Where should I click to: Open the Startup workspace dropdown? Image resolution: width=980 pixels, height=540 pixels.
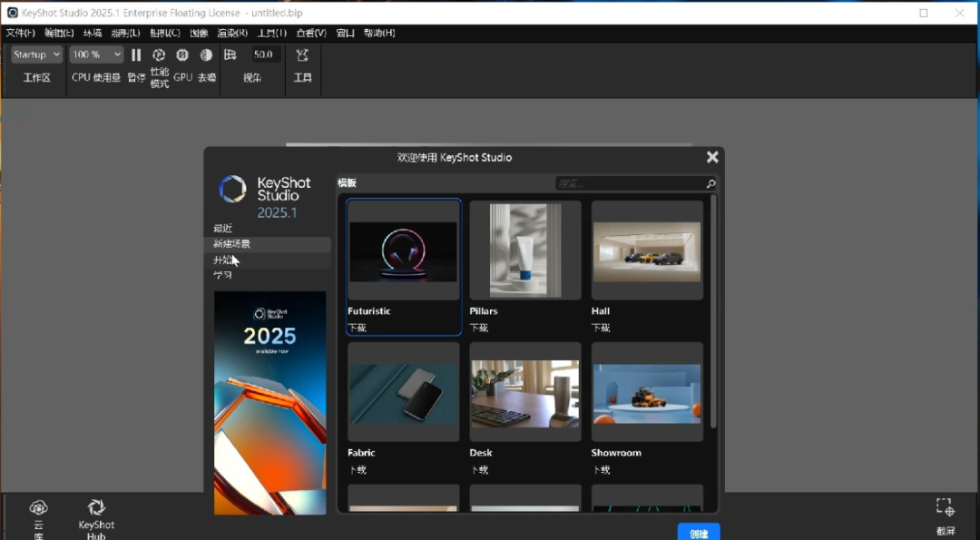tap(37, 54)
